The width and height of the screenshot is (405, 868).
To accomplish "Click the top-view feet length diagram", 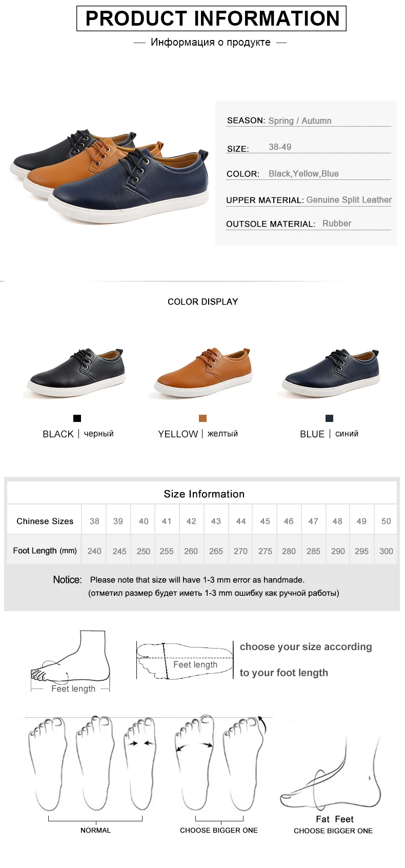I will (x=184, y=660).
